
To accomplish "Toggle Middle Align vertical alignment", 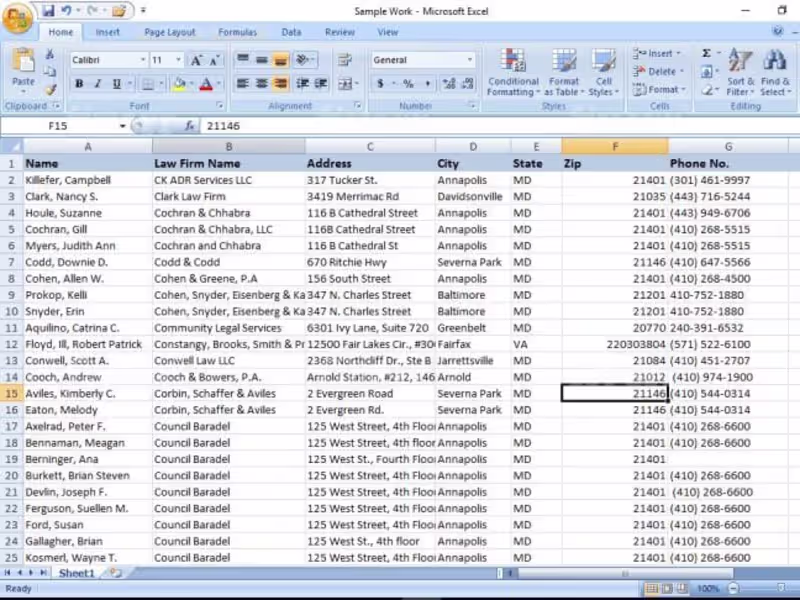I will click(x=262, y=60).
